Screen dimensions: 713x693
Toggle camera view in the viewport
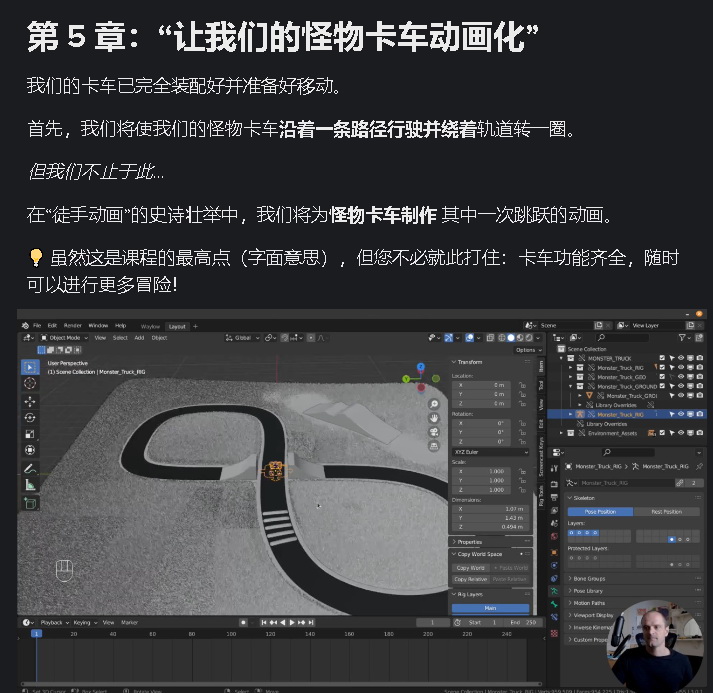434,432
